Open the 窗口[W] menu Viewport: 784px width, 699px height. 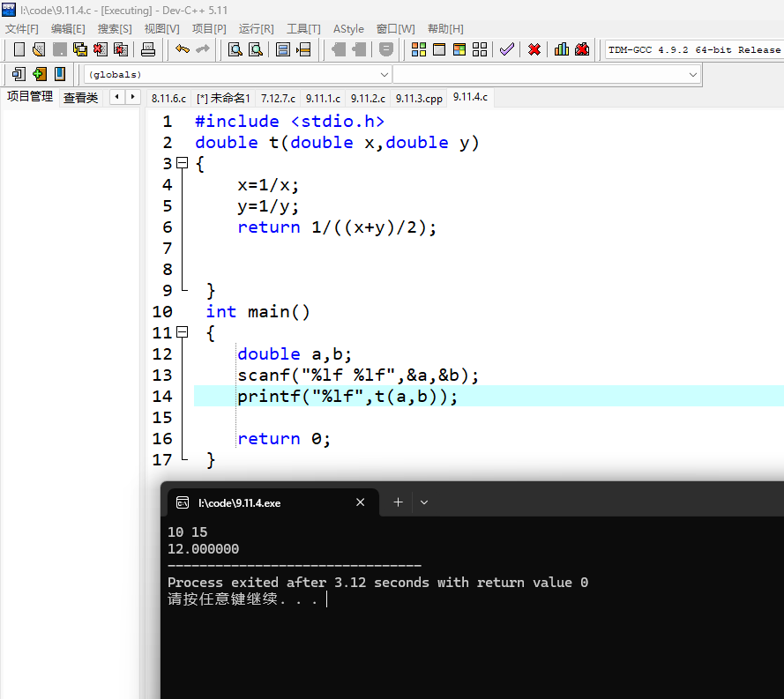395,29
